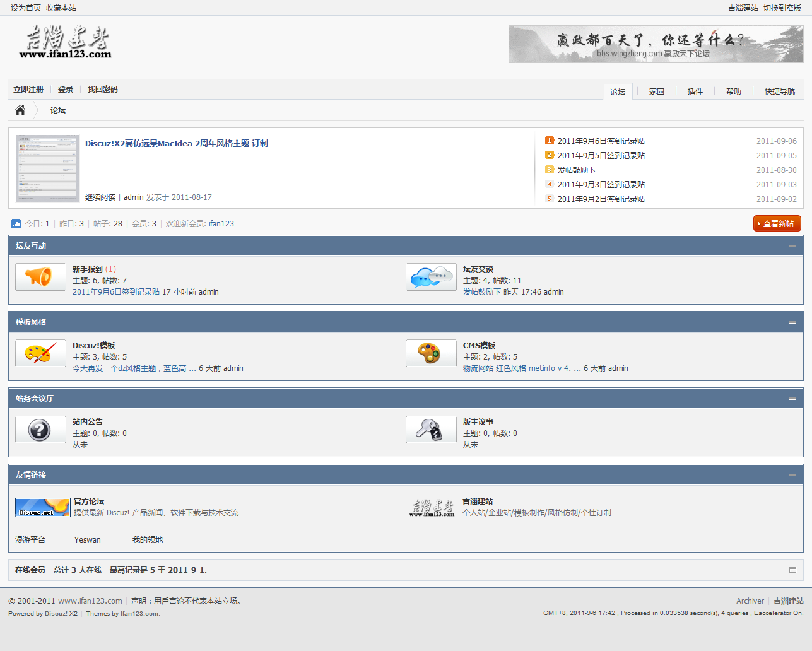
Task: Open the 坛友交谈 forum title
Action: [478, 269]
